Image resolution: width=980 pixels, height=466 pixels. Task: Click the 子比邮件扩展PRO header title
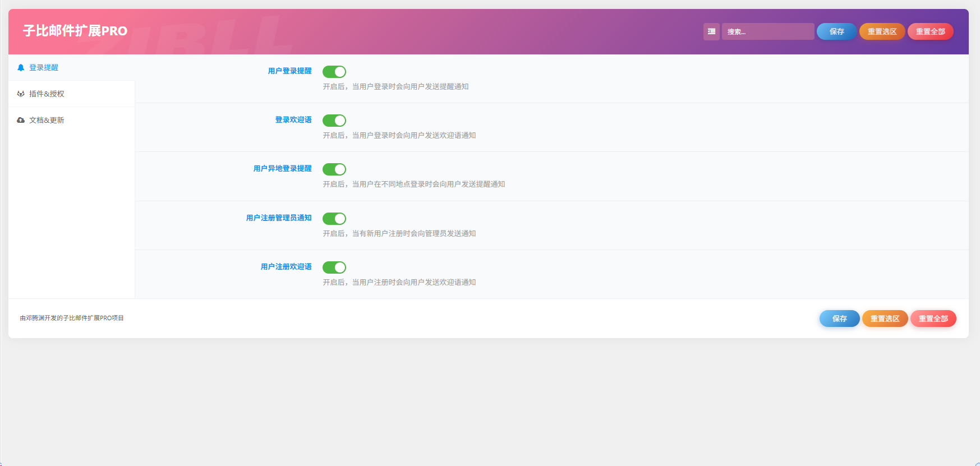point(75,31)
